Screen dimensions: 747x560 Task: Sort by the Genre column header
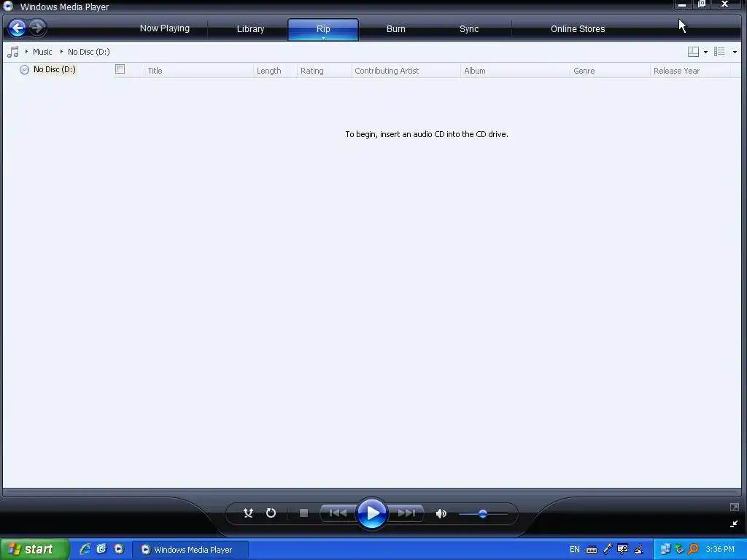609,71
